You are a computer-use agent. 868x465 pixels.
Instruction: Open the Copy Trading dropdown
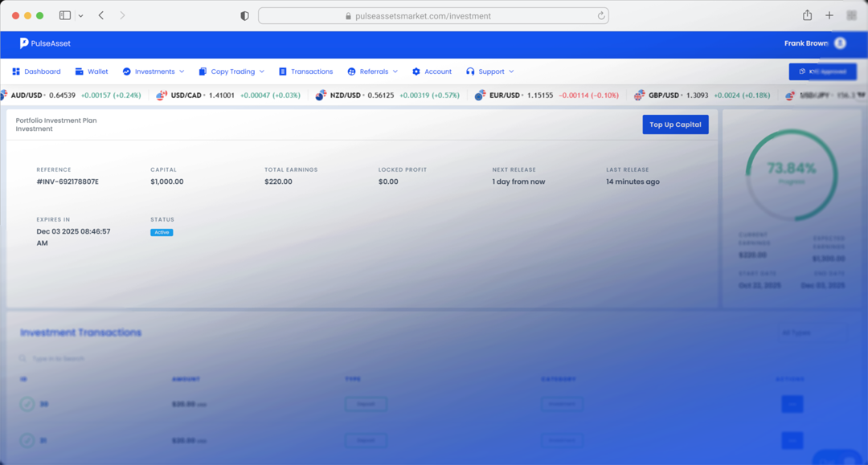coord(231,71)
